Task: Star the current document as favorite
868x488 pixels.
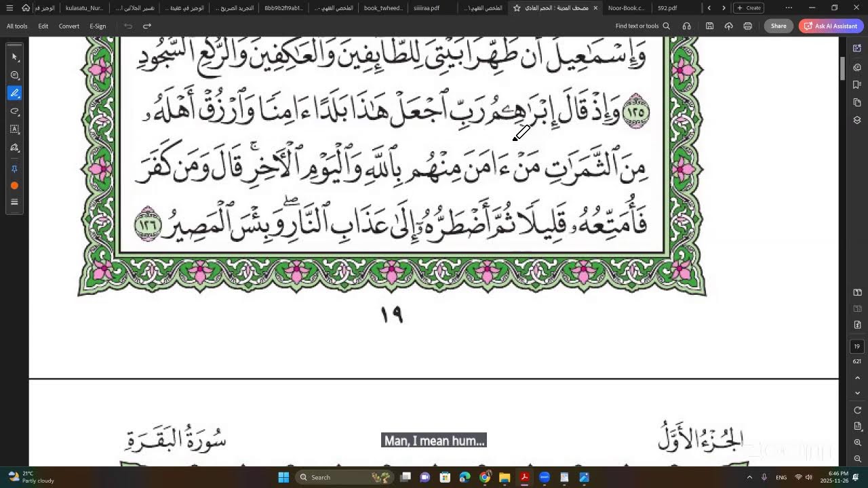Action: (x=517, y=8)
